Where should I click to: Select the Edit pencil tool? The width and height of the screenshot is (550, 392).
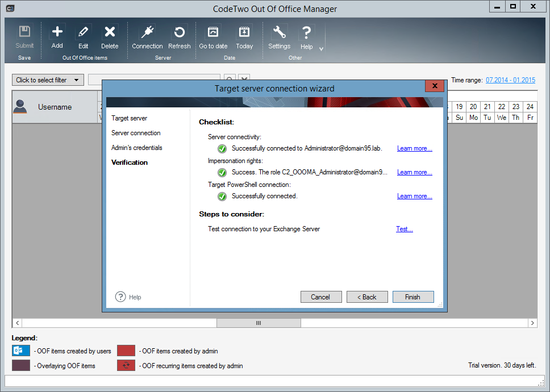pyautogui.click(x=83, y=36)
